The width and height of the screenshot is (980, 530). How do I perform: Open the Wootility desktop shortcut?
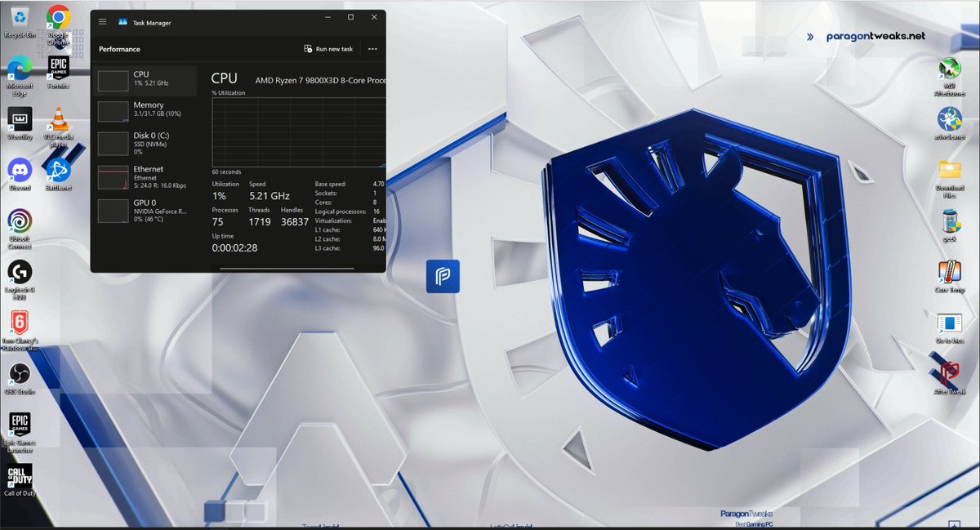[x=20, y=124]
